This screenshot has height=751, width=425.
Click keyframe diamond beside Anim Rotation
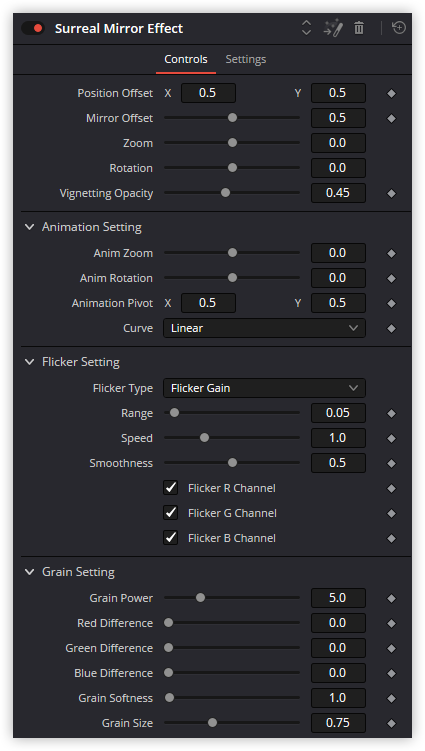pyautogui.click(x=391, y=278)
